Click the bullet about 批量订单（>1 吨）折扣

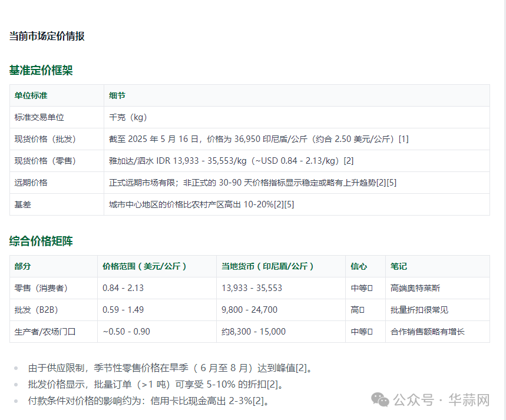pos(156,385)
